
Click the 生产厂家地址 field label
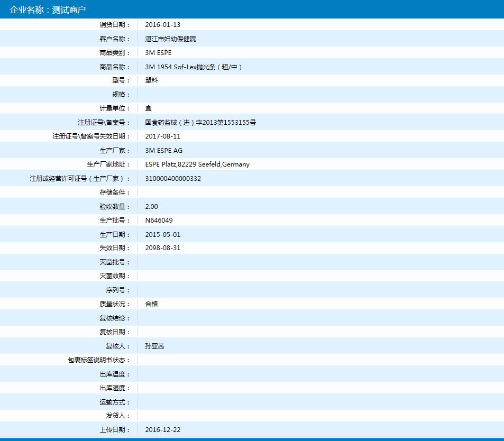tap(108, 164)
